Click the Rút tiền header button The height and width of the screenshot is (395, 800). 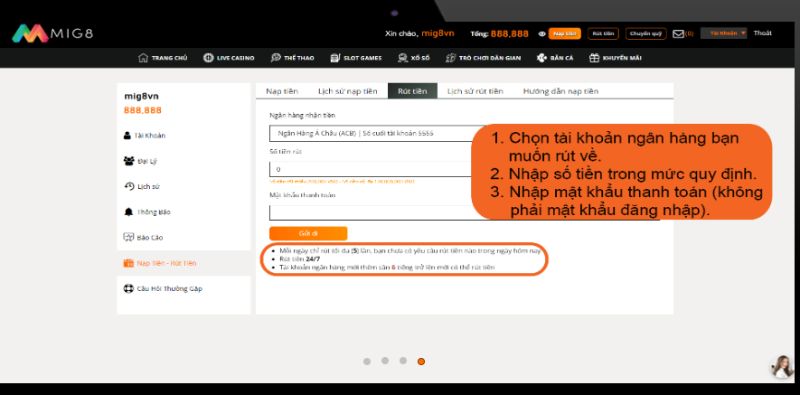603,34
